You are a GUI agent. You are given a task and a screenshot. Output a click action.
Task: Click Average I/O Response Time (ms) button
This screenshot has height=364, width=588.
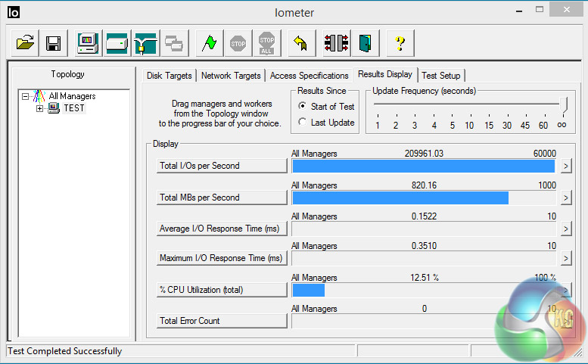(222, 229)
